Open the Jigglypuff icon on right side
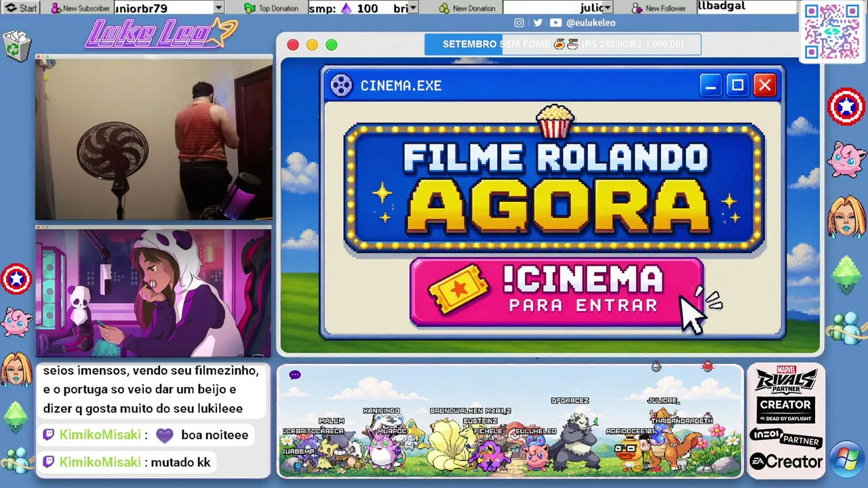This screenshot has height=488, width=868. click(846, 159)
